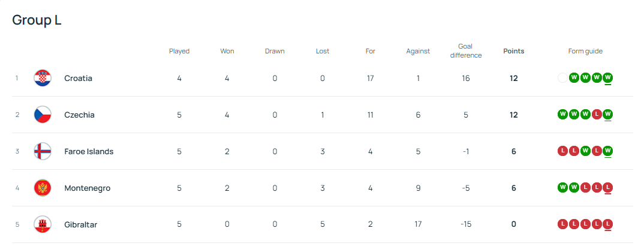Click the Goal difference column header
Viewport: 644px width, 252px height.
click(465, 51)
